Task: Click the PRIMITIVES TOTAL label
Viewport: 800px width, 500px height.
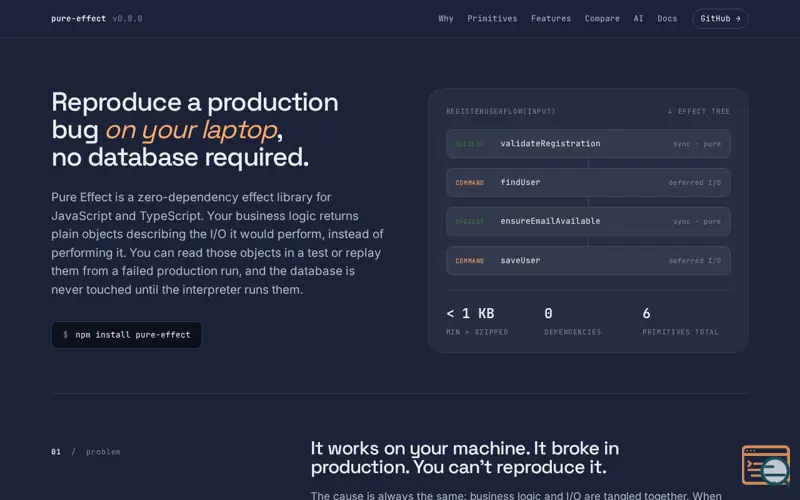Action: click(680, 332)
